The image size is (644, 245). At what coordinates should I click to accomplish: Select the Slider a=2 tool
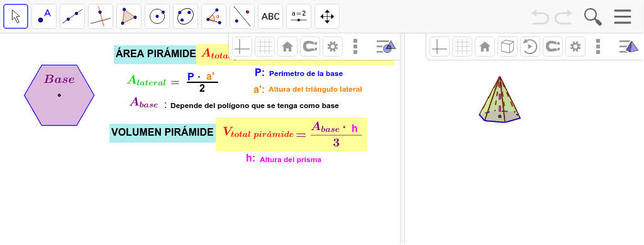click(x=299, y=16)
